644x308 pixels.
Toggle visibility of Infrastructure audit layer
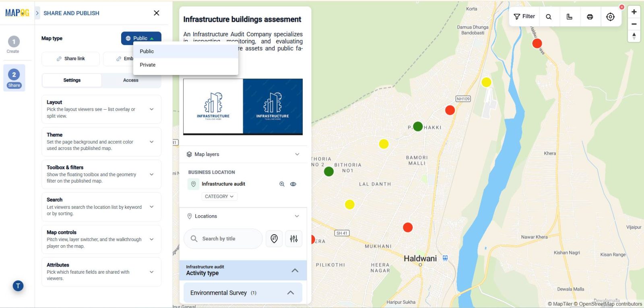tap(293, 184)
